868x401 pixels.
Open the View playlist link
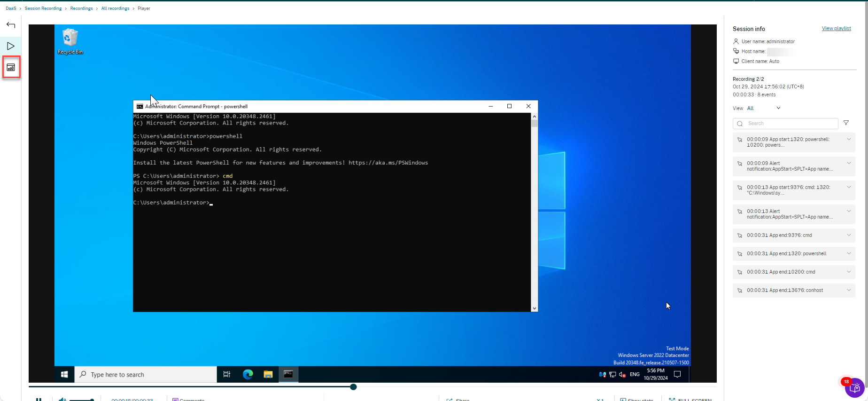[836, 29]
